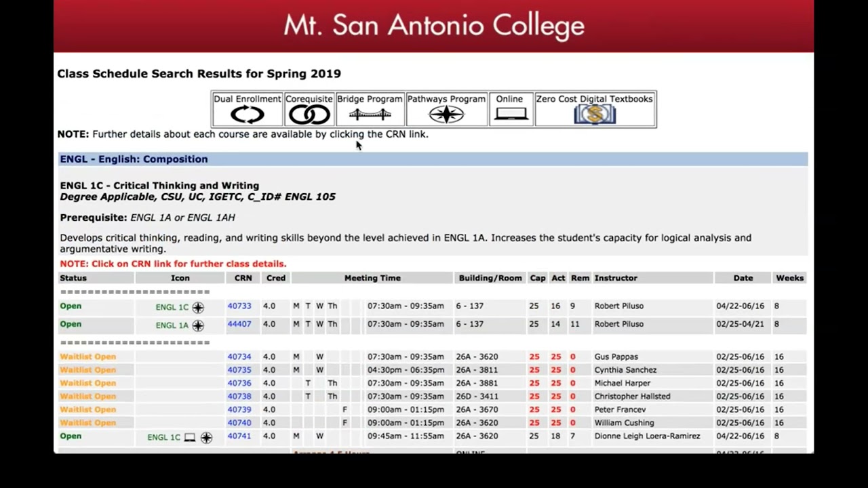868x488 pixels.
Task: Click the Bridge Program bridge icon
Action: (370, 115)
